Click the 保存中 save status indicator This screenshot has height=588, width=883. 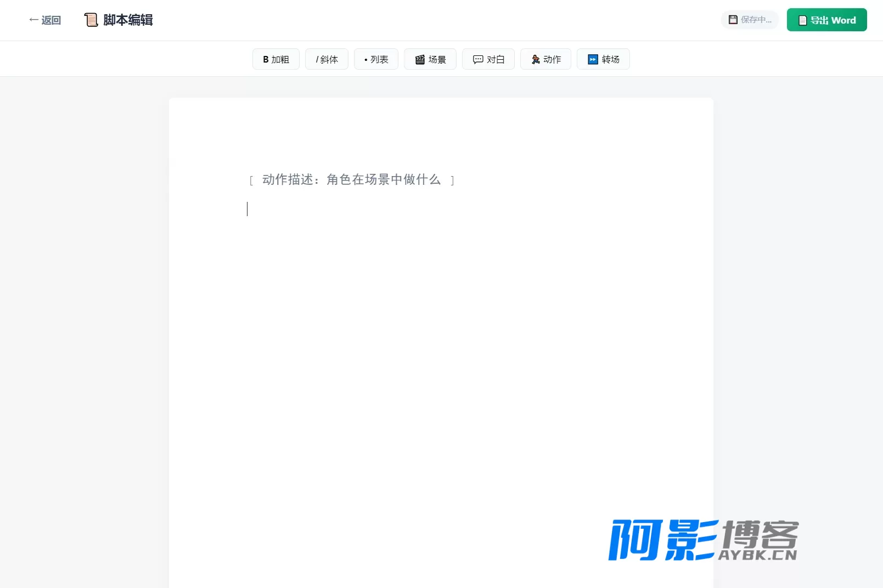750,20
